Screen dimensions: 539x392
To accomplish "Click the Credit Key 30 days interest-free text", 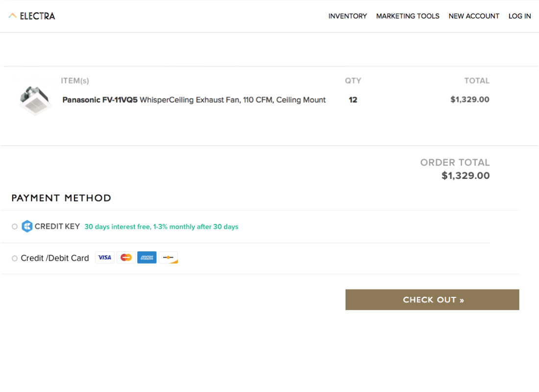I will click(161, 227).
